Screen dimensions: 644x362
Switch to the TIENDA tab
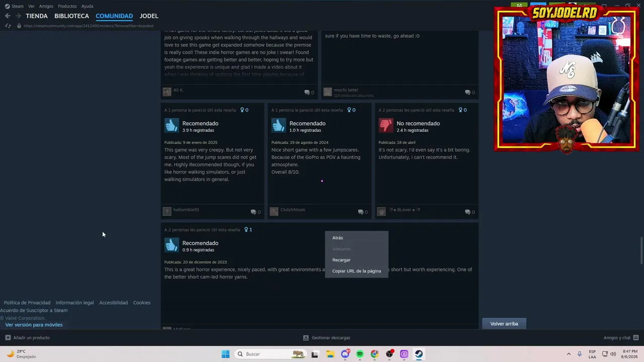[37, 16]
